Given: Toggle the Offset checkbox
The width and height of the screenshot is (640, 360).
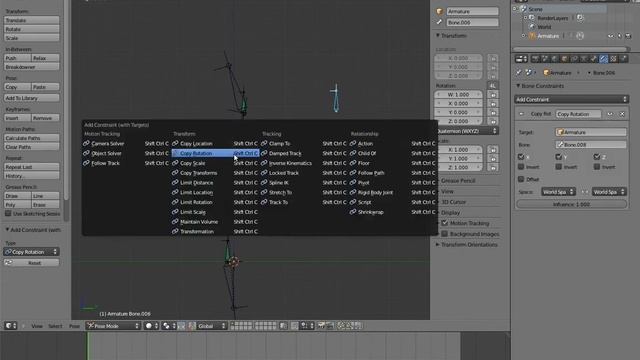Looking at the screenshot, I should (x=521, y=179).
